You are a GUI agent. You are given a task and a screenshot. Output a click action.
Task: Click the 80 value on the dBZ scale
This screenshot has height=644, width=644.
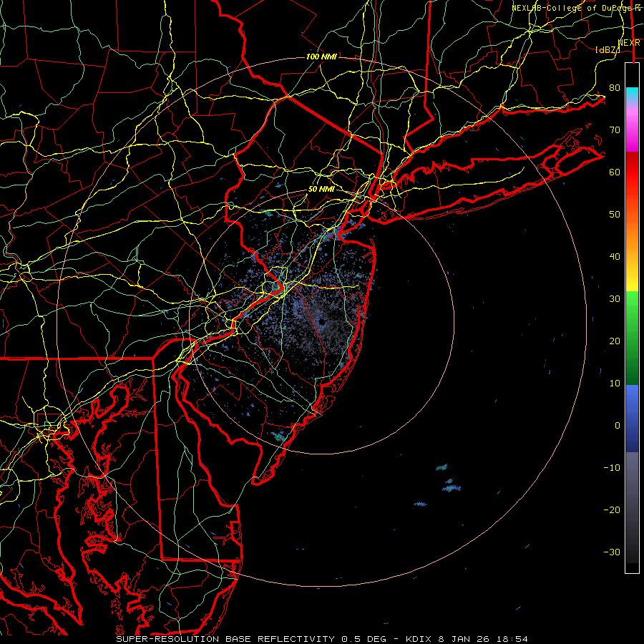615,88
